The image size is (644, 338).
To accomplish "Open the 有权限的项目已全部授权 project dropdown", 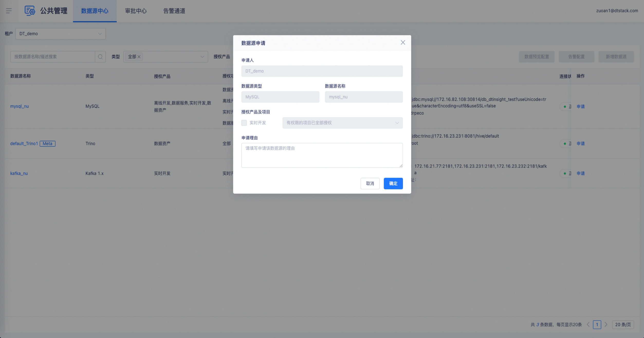I will (x=343, y=123).
